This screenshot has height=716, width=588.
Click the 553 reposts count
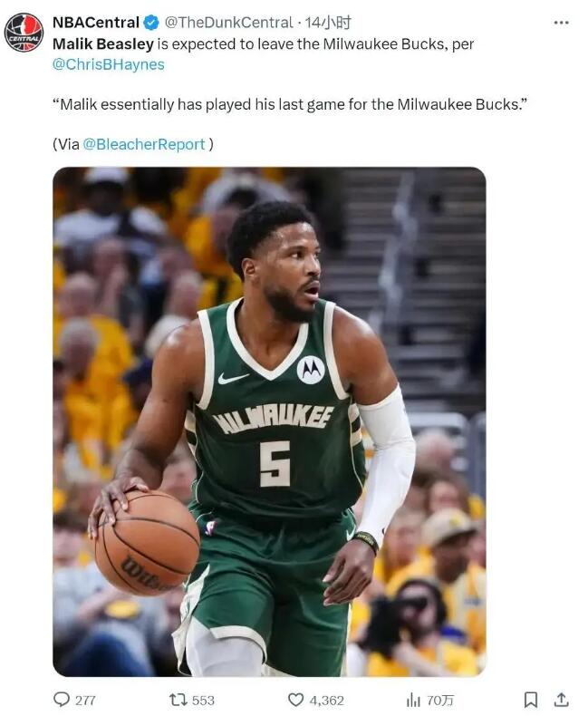[x=203, y=700]
